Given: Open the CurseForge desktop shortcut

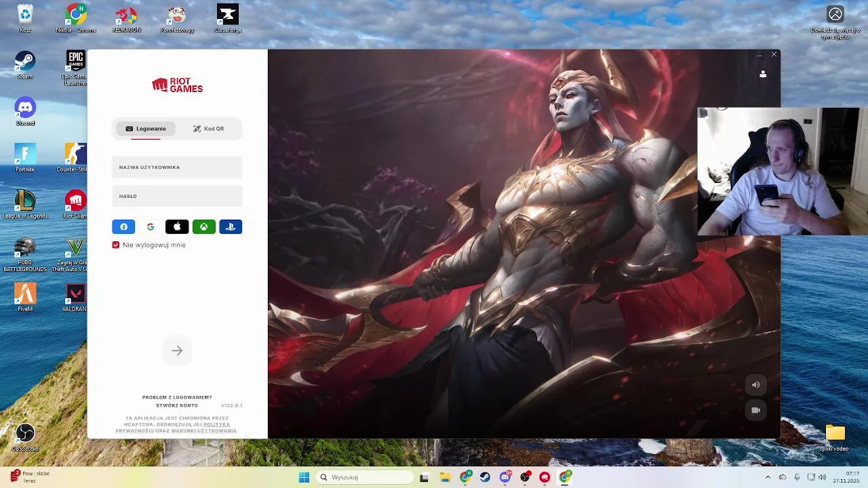Looking at the screenshot, I should coord(228,18).
